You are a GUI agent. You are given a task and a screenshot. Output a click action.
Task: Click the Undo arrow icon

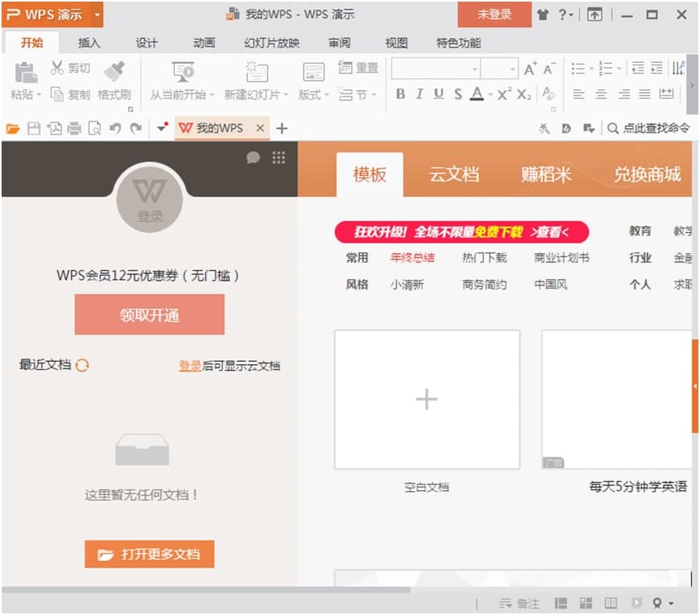click(x=117, y=128)
